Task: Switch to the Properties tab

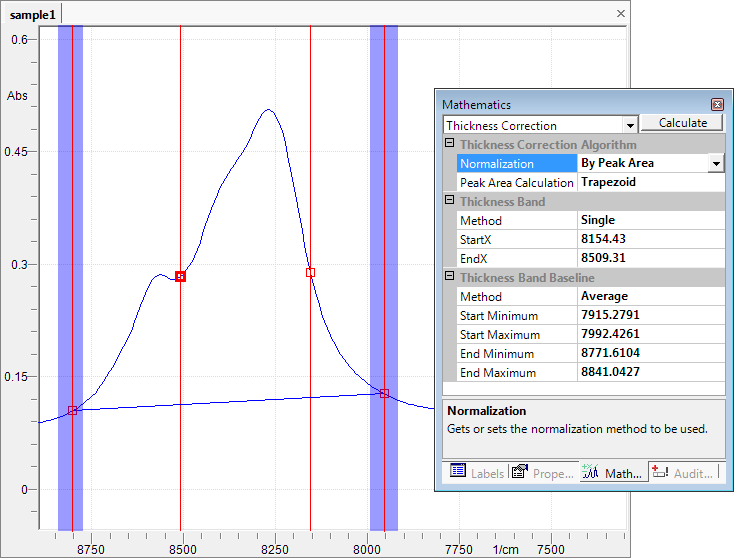Action: [542, 472]
